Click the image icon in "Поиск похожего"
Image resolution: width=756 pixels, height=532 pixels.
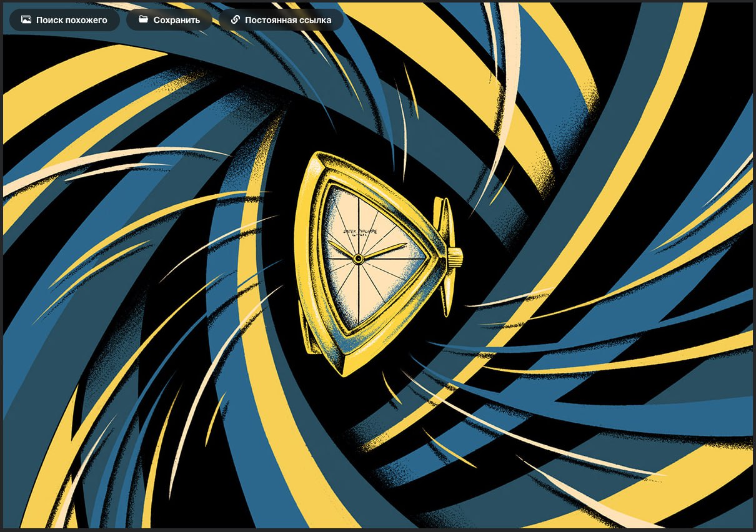26,20
